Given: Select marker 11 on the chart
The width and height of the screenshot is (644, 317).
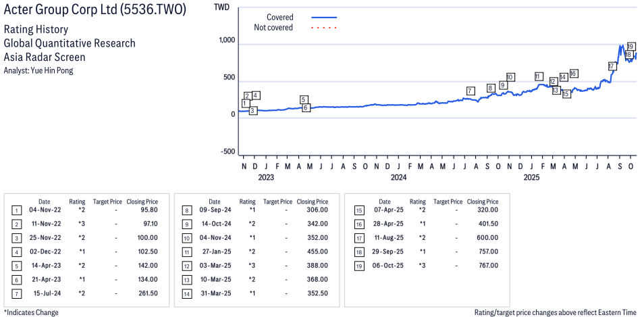Looking at the screenshot, I should (538, 76).
